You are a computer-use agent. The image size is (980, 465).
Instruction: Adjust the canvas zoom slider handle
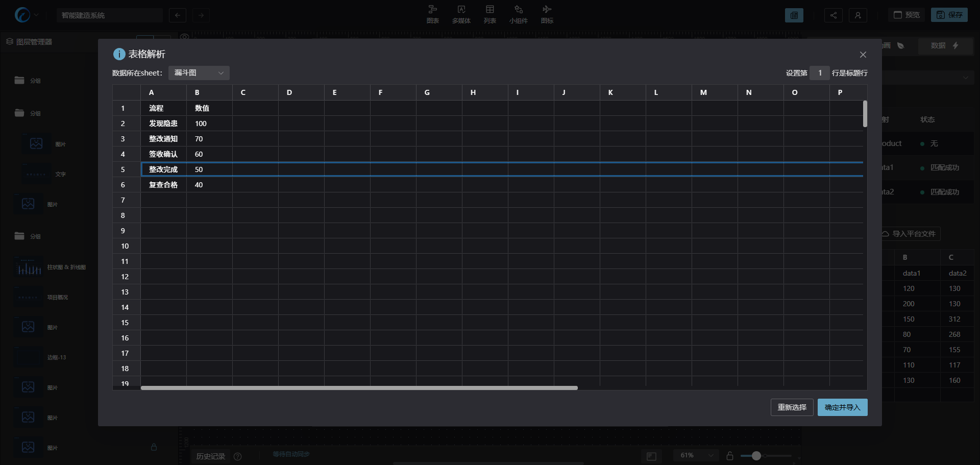[756, 456]
